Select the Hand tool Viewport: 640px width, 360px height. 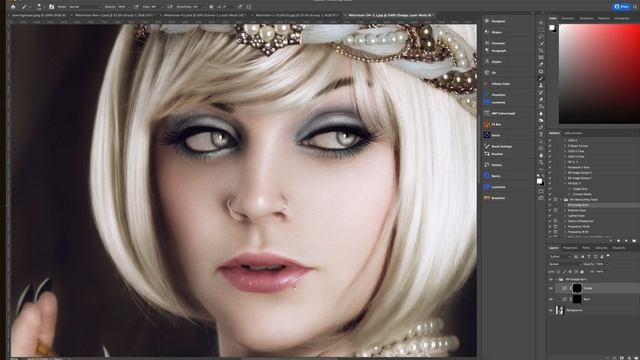541,155
